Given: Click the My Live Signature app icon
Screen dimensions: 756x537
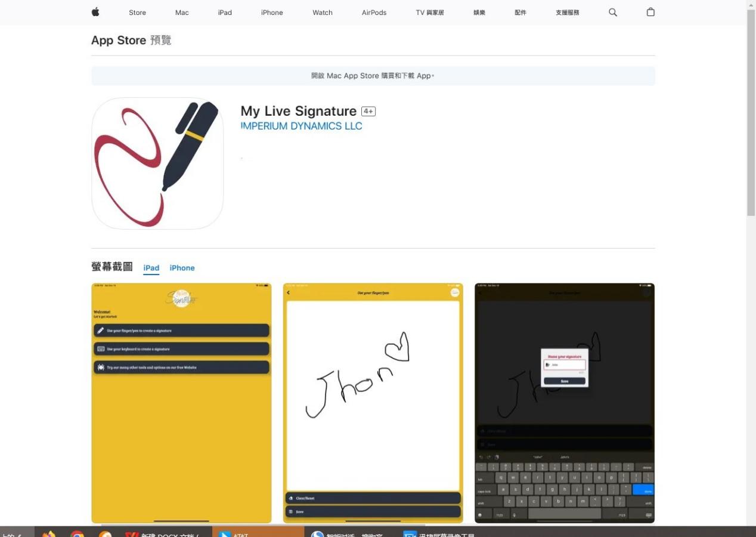Looking at the screenshot, I should pos(157,163).
